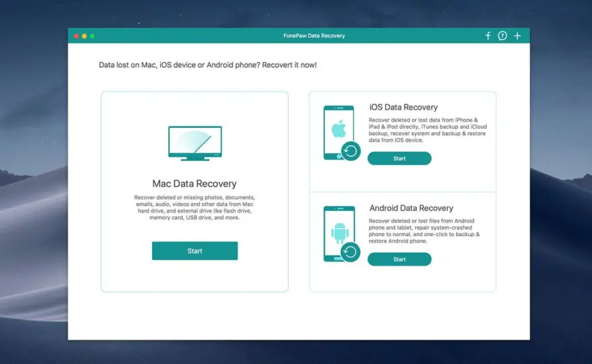Image resolution: width=592 pixels, height=364 pixels.
Task: Click the Mac monitor icon
Action: coord(195,143)
